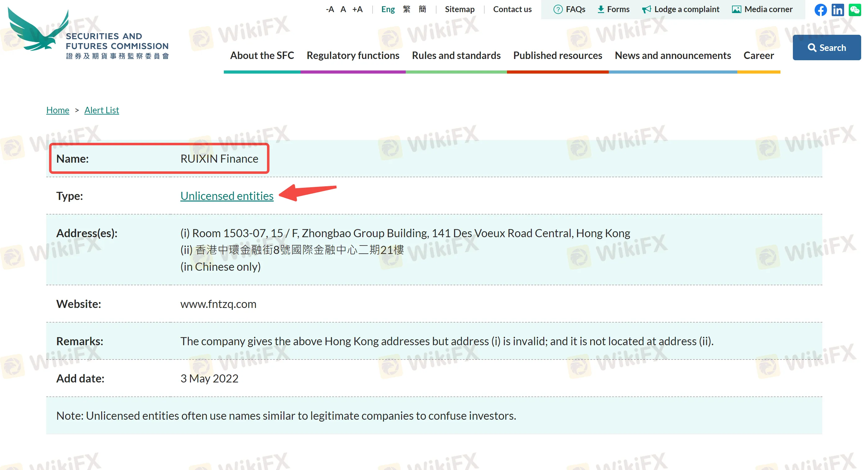Open Forms download link
The width and height of the screenshot is (868, 470).
point(613,9)
